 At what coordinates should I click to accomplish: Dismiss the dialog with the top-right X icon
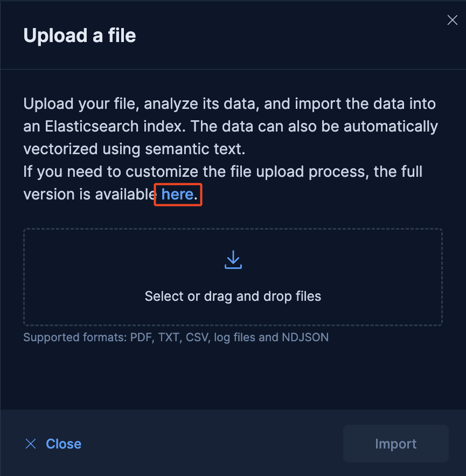pyautogui.click(x=453, y=20)
